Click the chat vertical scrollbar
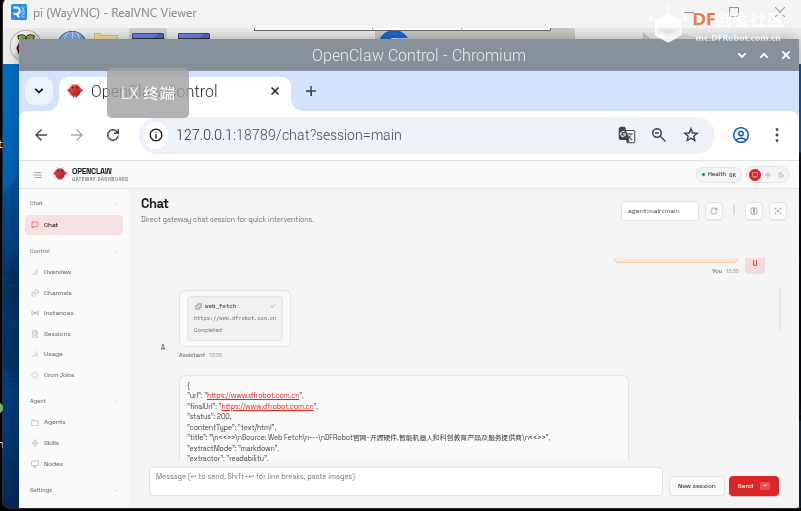Image resolution: width=801 pixels, height=511 pixels. (x=780, y=309)
